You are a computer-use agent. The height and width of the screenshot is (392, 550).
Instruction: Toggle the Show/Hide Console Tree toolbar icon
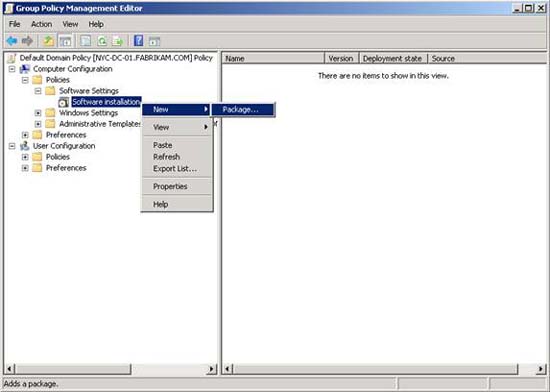pos(65,41)
